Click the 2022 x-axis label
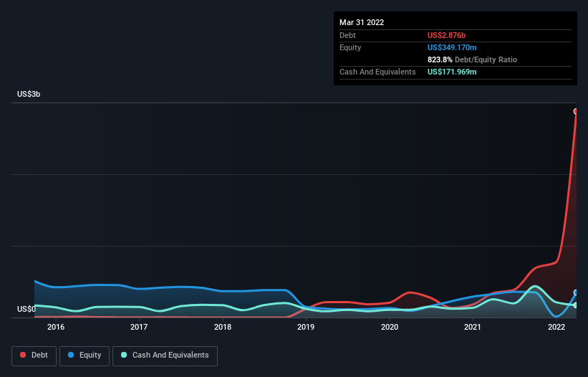588x377 pixels. pos(556,327)
